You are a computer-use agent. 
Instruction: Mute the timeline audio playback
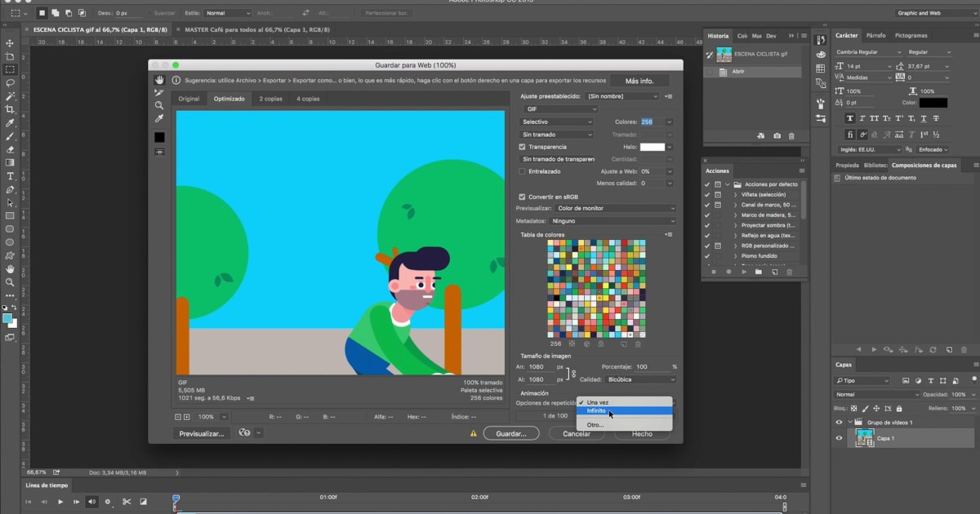click(91, 502)
